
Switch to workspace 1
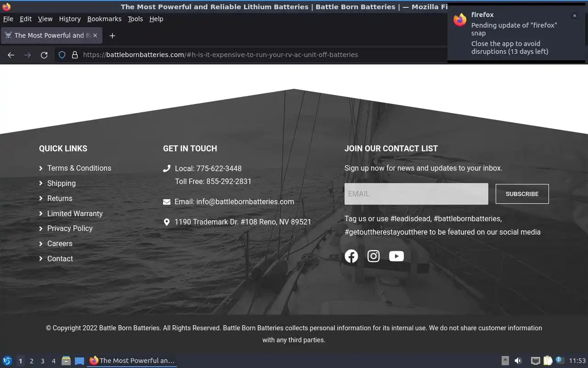click(20, 361)
